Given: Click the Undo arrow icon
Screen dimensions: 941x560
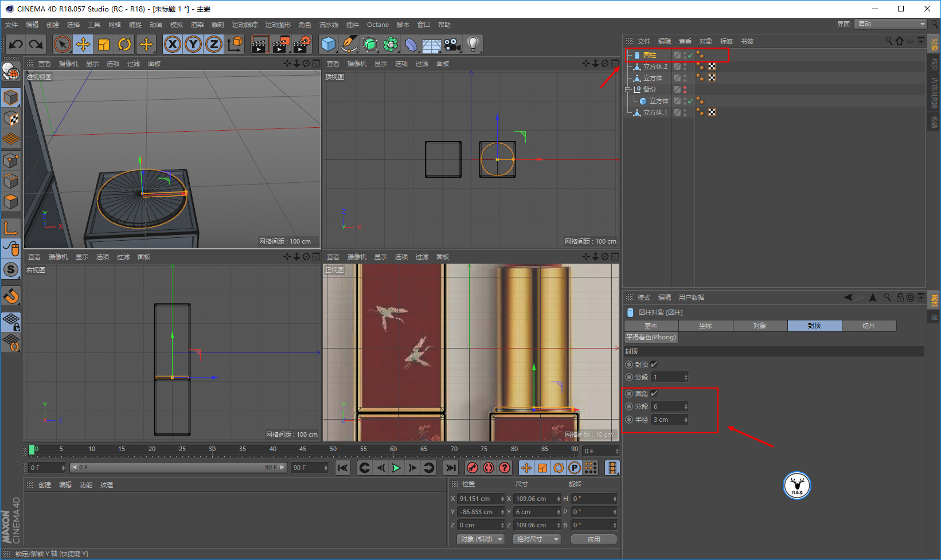Looking at the screenshot, I should pos(16,44).
